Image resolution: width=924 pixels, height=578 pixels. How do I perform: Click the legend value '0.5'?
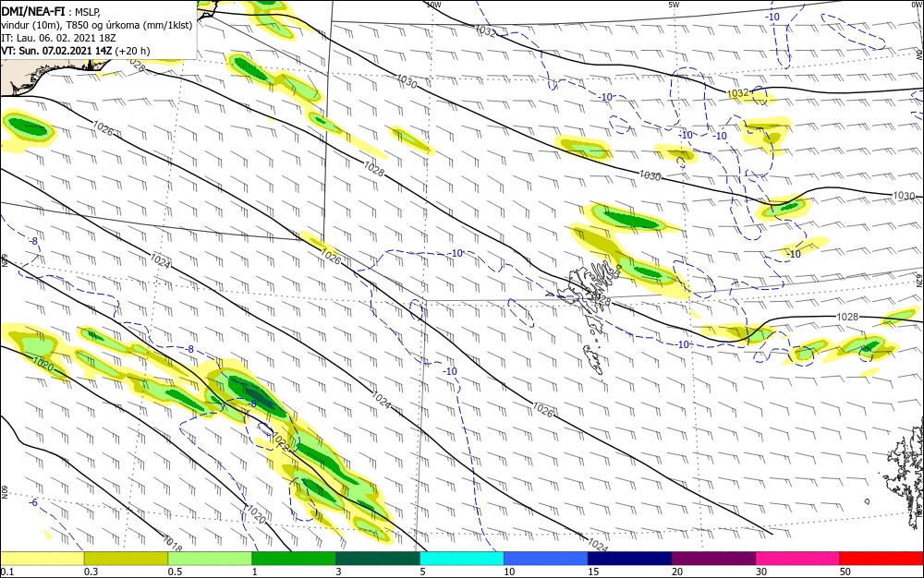(175, 572)
